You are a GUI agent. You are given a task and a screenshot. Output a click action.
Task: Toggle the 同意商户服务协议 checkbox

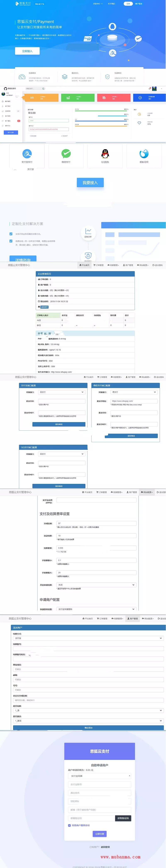coord(70,825)
